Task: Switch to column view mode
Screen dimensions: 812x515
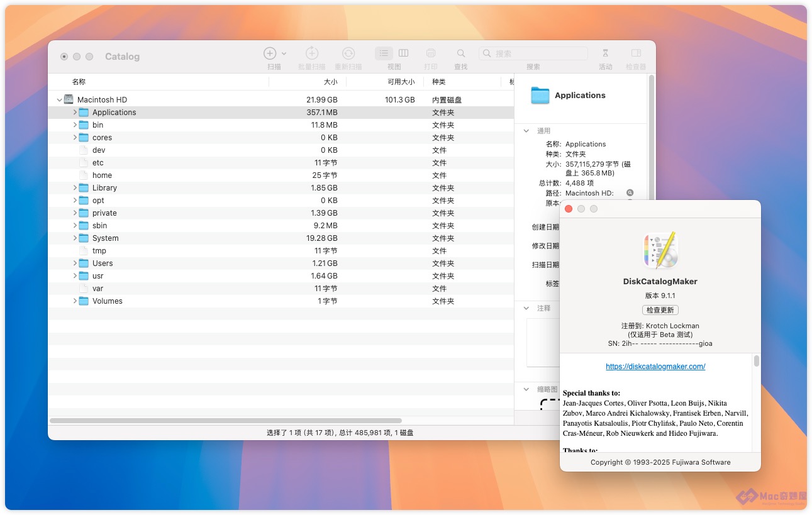Action: point(404,53)
